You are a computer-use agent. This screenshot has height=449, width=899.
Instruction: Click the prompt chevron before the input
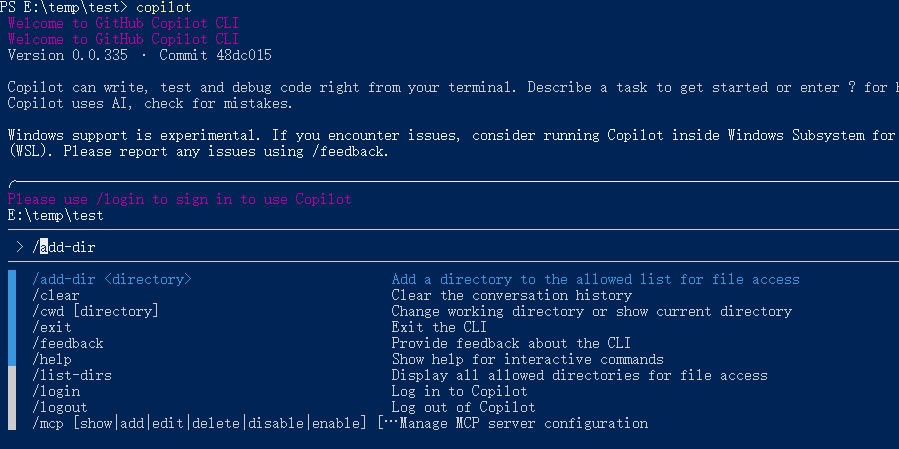pyautogui.click(x=19, y=246)
